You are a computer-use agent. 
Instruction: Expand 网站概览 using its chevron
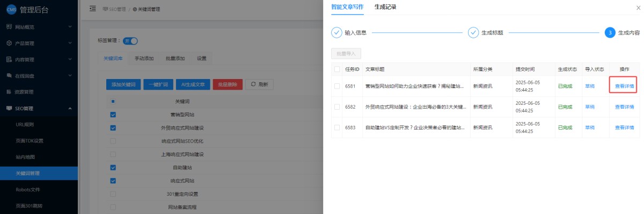70,26
